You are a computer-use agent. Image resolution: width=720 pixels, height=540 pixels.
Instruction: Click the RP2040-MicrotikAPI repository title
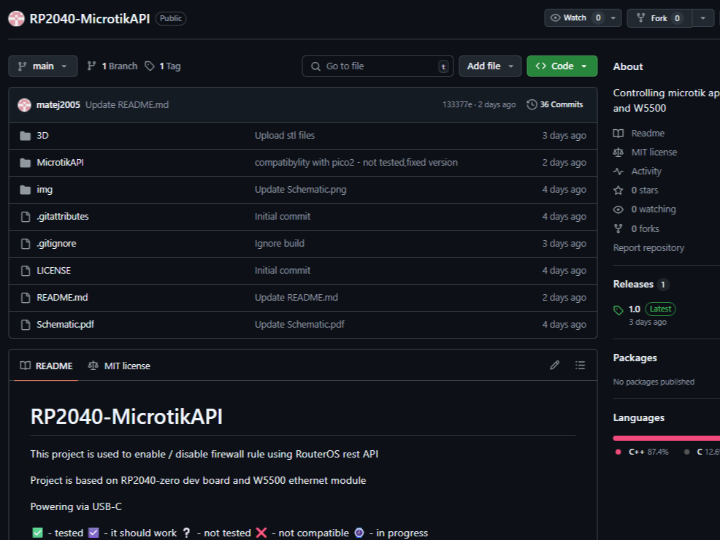click(90, 18)
